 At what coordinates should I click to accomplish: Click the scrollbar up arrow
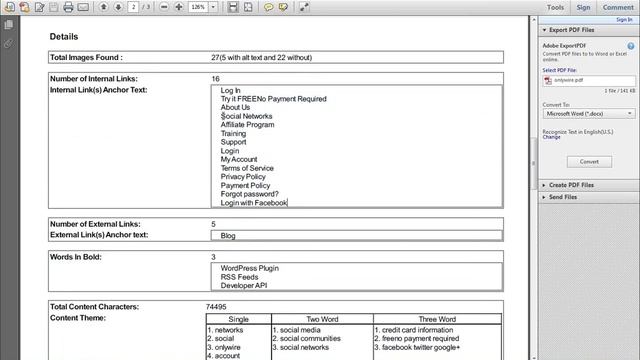(x=533, y=20)
